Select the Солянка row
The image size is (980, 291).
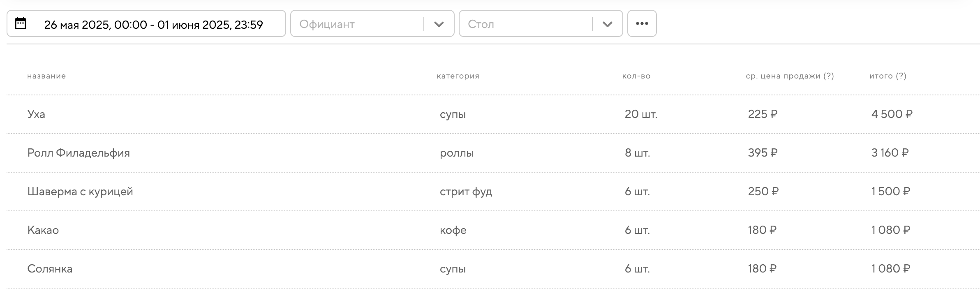pos(50,269)
